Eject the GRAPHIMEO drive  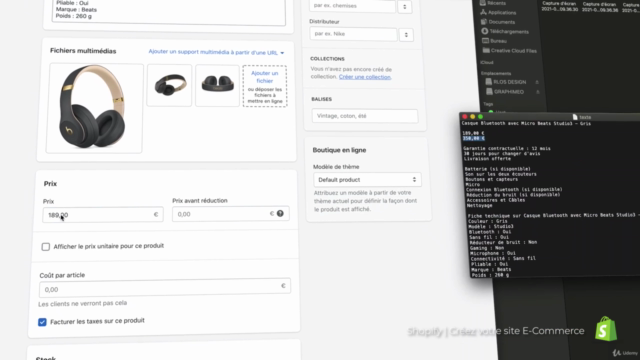click(x=538, y=92)
